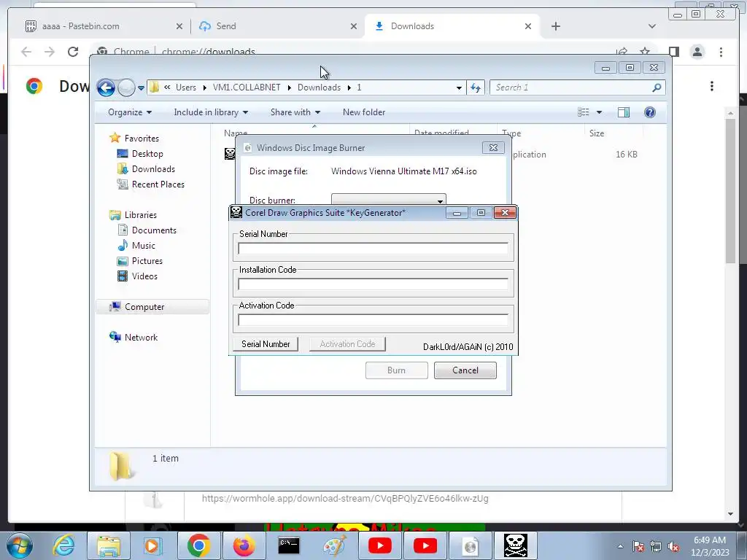
Task: Select Desktop in the navigation pane
Action: pyautogui.click(x=147, y=154)
